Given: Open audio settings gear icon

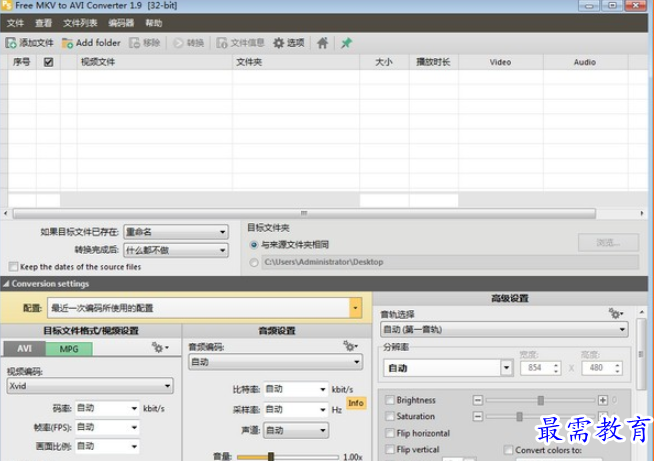Looking at the screenshot, I should pyautogui.click(x=350, y=346).
